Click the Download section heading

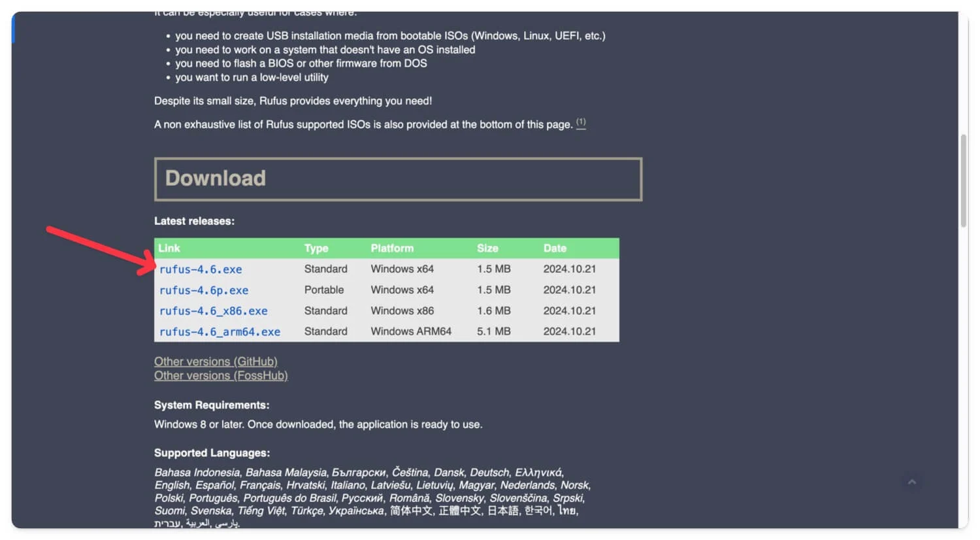click(216, 178)
